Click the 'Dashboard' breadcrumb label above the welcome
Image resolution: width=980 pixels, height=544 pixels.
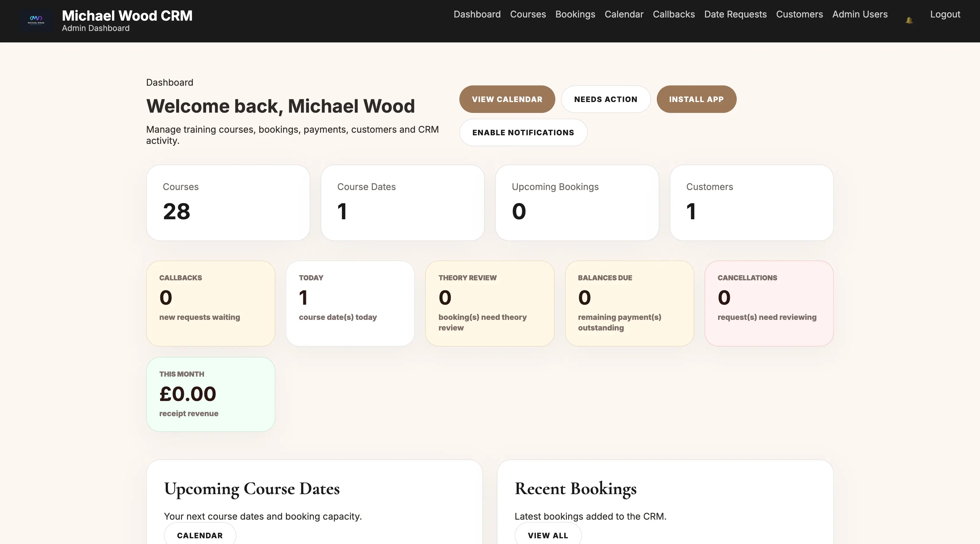[x=170, y=83]
